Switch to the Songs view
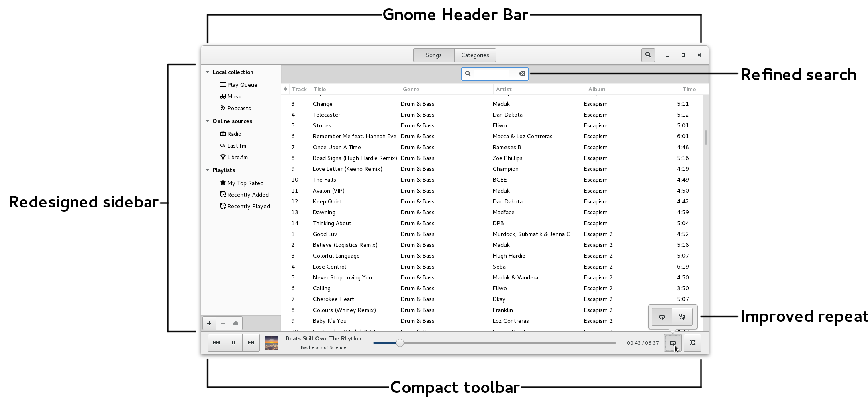 [433, 55]
